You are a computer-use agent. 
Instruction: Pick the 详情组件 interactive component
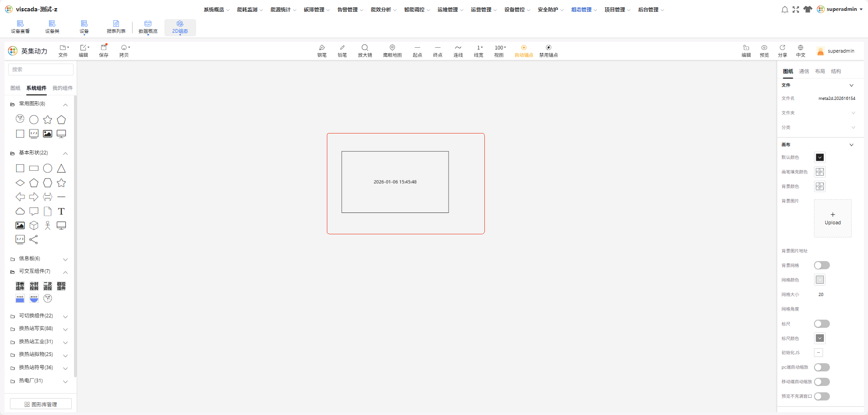click(20, 286)
